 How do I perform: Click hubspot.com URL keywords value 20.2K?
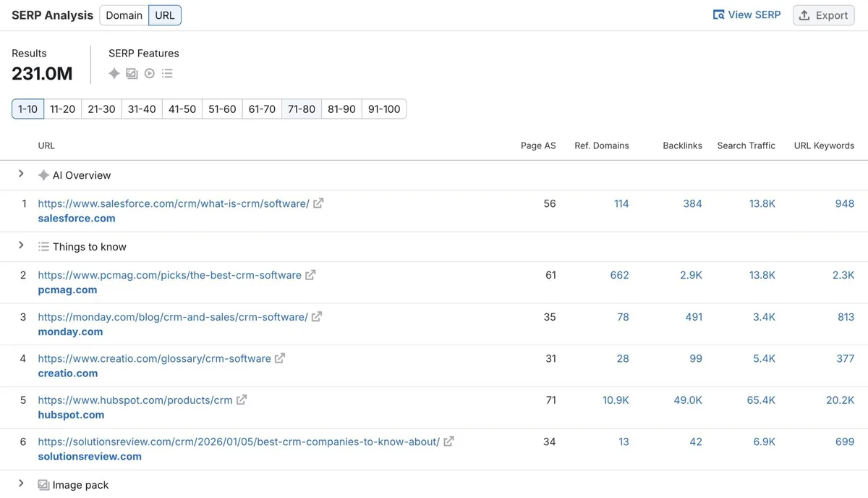(x=841, y=400)
